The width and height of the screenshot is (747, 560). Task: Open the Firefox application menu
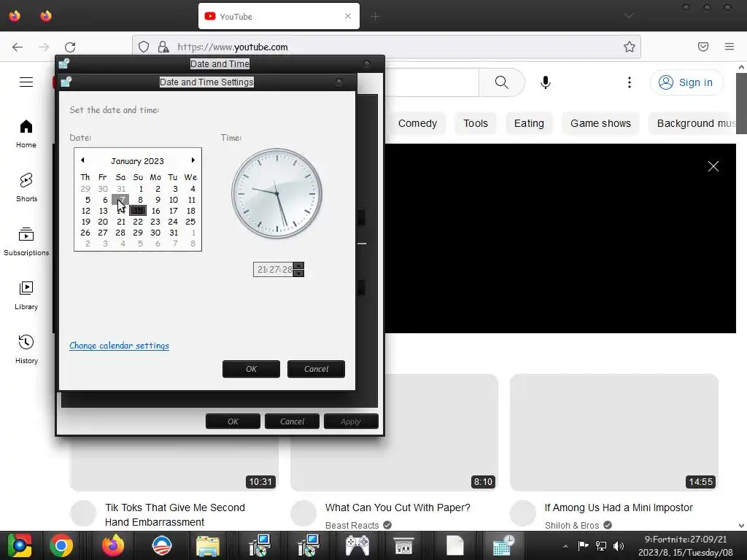[729, 47]
